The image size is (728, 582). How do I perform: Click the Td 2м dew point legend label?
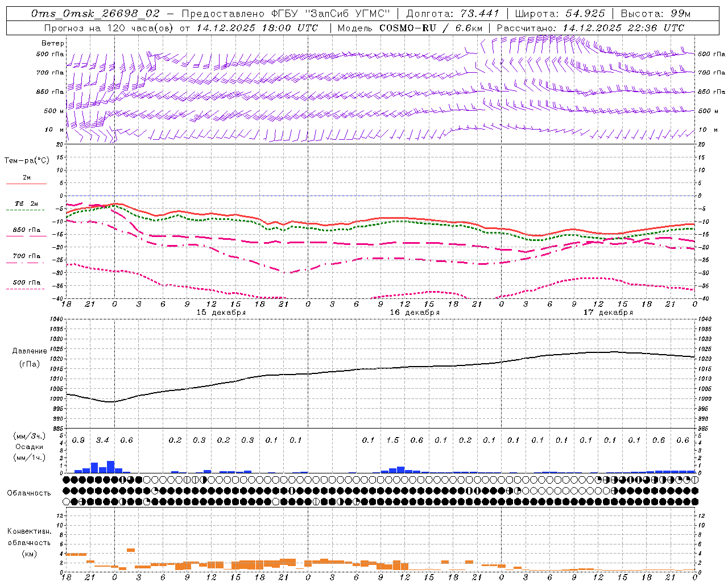point(27,203)
